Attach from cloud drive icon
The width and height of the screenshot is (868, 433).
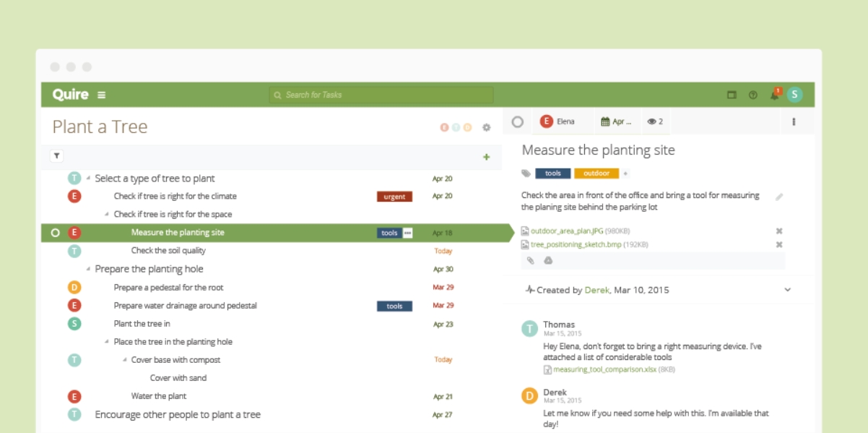point(548,260)
